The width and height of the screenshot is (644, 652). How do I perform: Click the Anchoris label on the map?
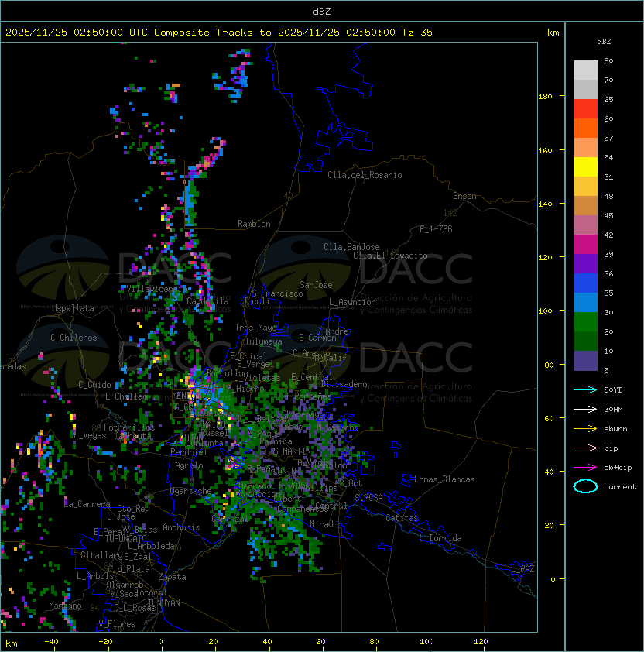pyautogui.click(x=181, y=527)
